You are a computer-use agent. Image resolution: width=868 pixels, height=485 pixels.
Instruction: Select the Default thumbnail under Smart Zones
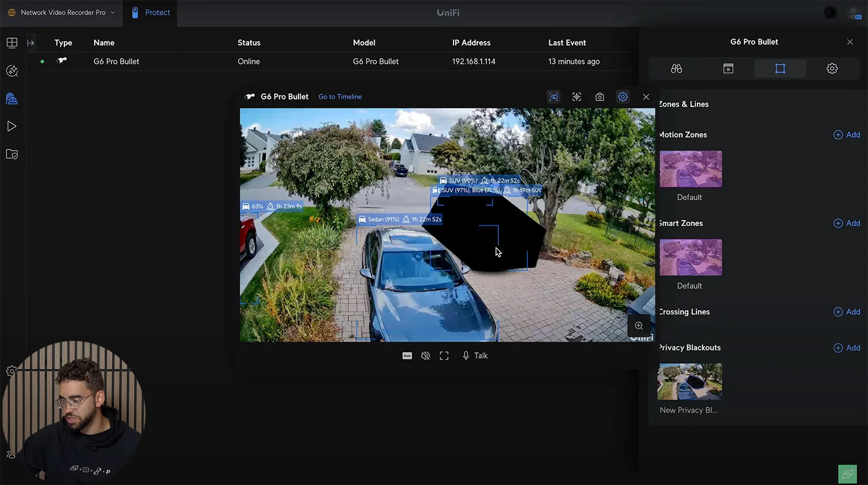pos(691,257)
